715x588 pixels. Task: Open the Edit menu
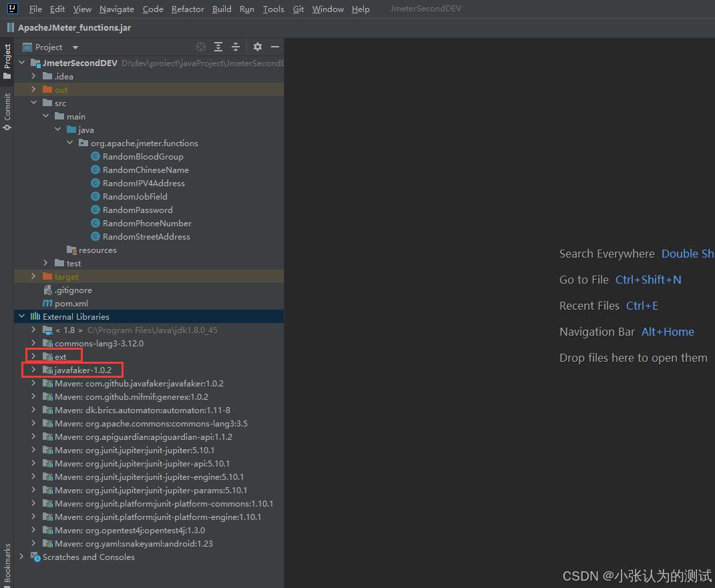(57, 9)
